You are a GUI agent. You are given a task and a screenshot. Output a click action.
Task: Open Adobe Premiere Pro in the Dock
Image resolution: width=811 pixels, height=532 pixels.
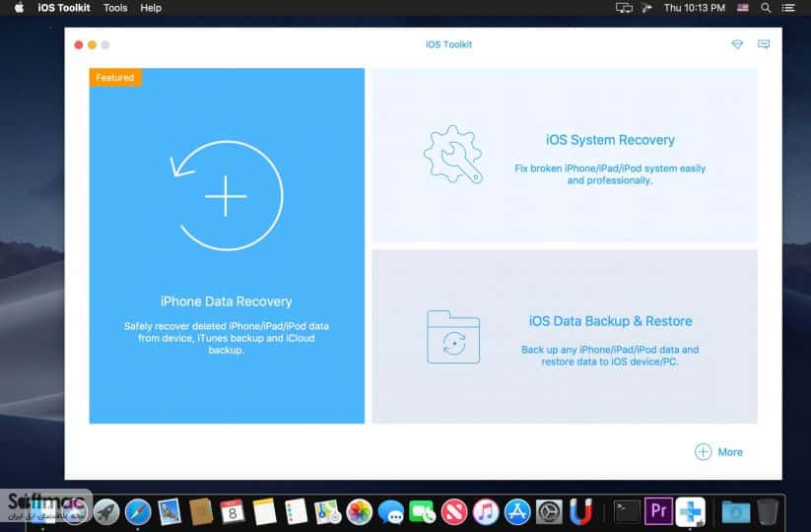(x=658, y=511)
